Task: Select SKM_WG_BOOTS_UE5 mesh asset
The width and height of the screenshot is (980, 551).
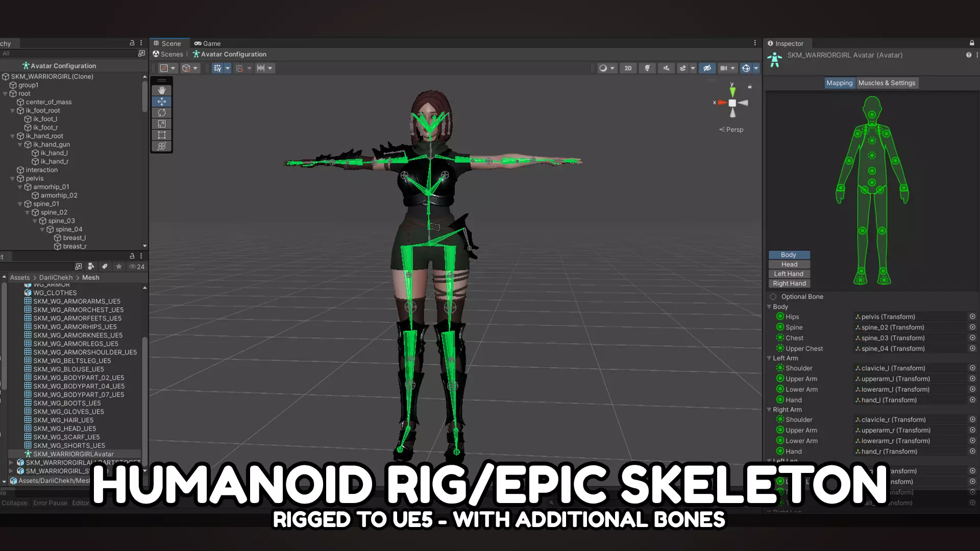Action: point(67,403)
